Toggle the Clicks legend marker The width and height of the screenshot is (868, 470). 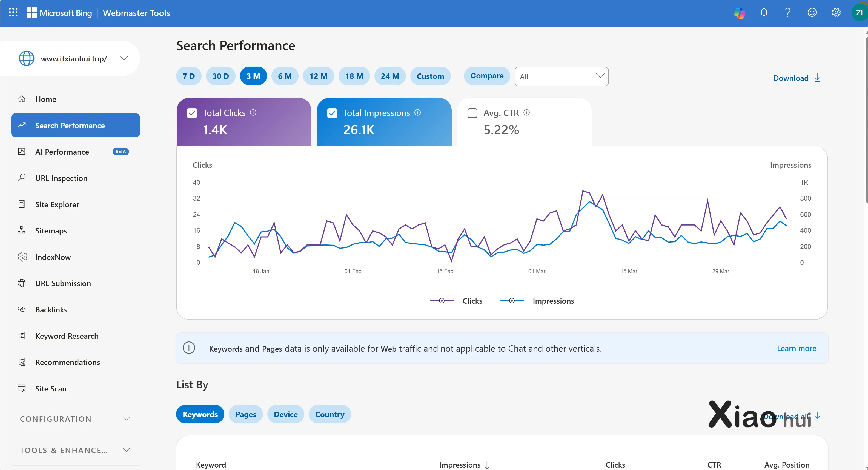442,301
